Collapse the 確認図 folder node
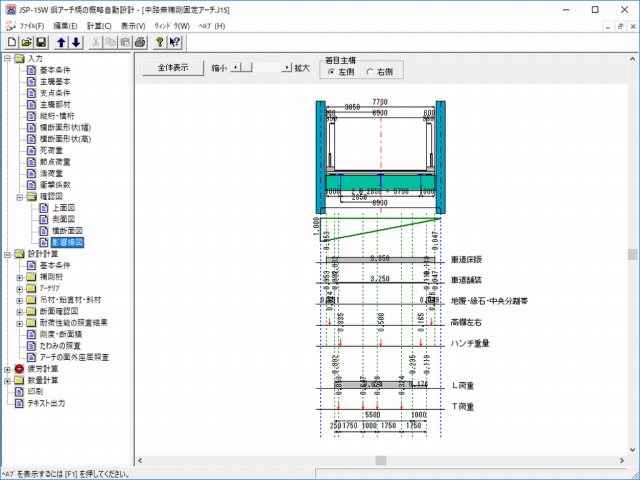The height and width of the screenshot is (480, 640). [x=20, y=198]
